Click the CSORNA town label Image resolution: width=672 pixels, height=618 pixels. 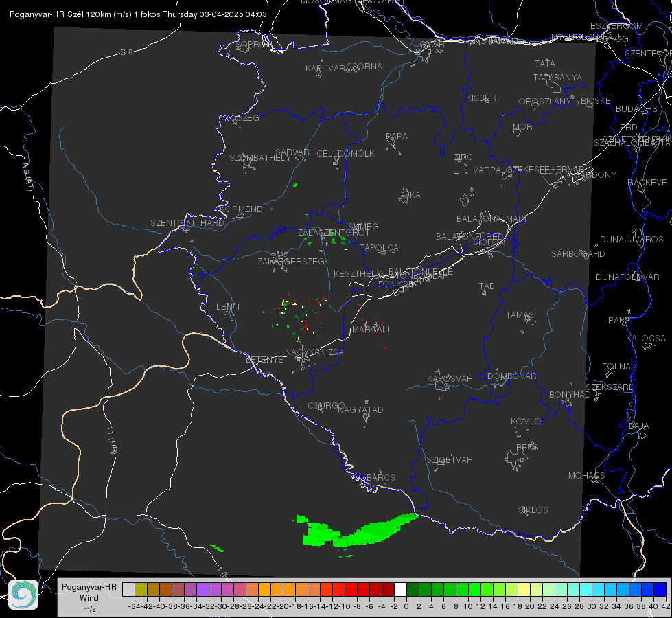[364, 67]
